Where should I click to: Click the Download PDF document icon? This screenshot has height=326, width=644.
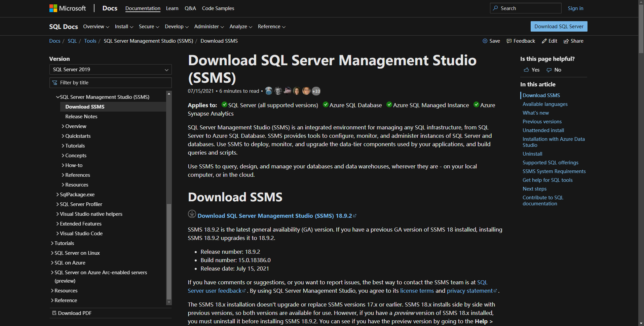pyautogui.click(x=54, y=313)
